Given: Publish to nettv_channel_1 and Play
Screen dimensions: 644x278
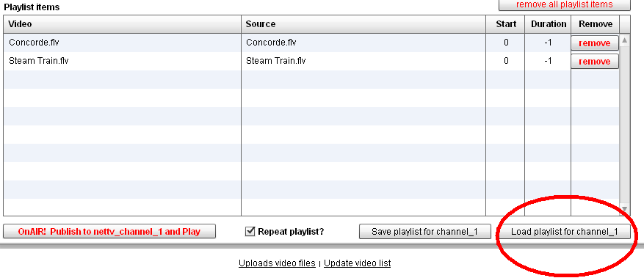Looking at the screenshot, I should 109,231.
